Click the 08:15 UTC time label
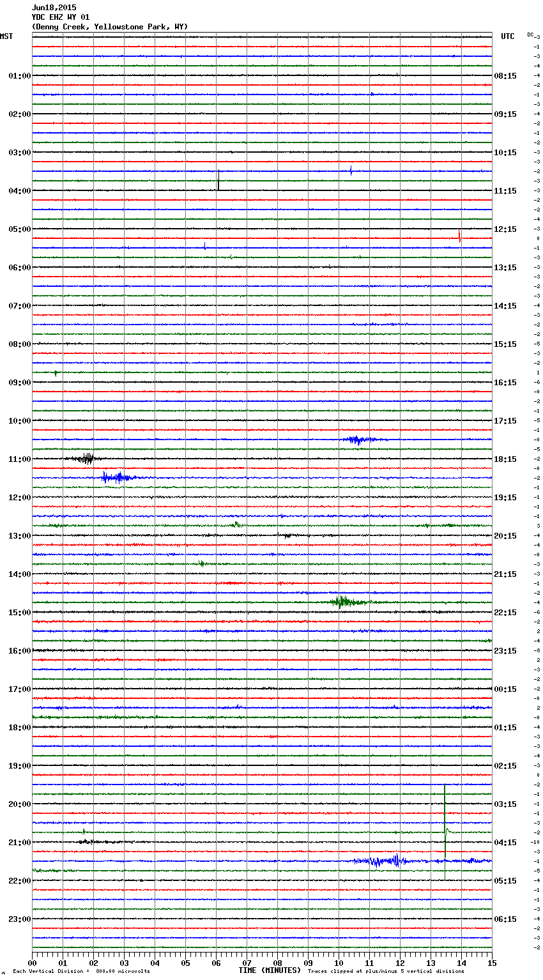Screen dimensions: 543x980 click(x=505, y=76)
